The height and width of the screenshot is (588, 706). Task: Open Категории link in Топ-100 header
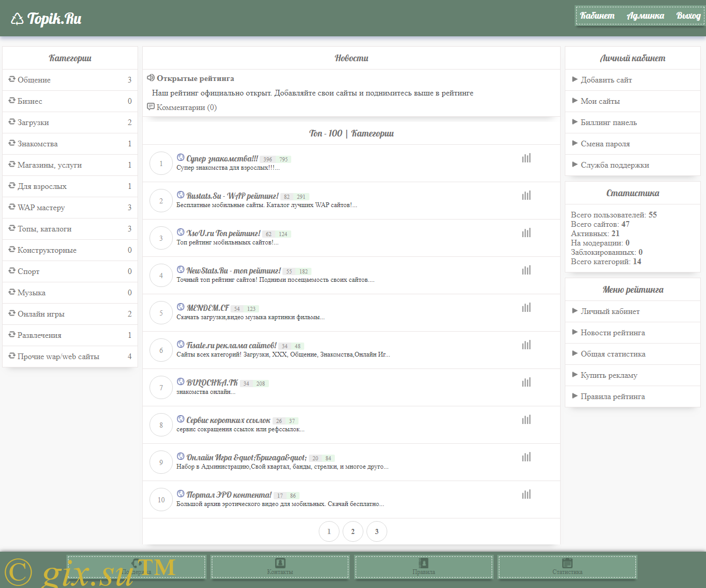click(372, 133)
